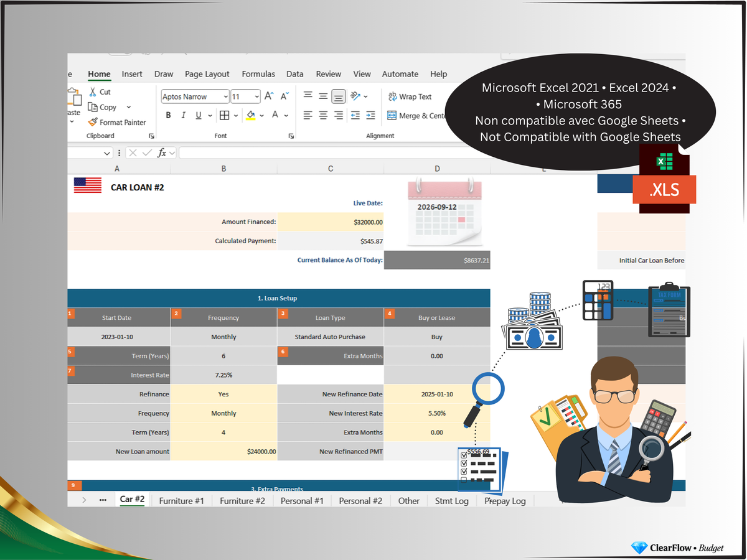This screenshot has width=747, height=560.
Task: Click the highlighted Bottom Align icon
Action: (339, 96)
